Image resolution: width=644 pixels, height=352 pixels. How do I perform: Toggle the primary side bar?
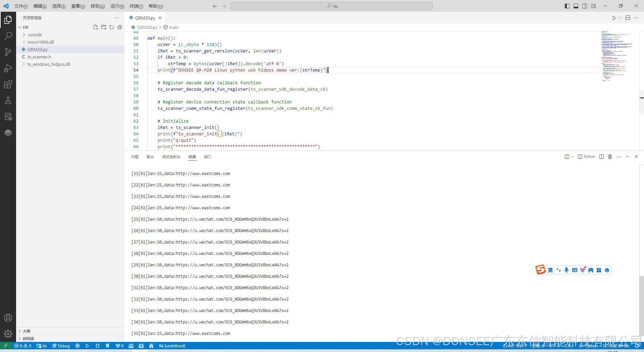[567, 6]
